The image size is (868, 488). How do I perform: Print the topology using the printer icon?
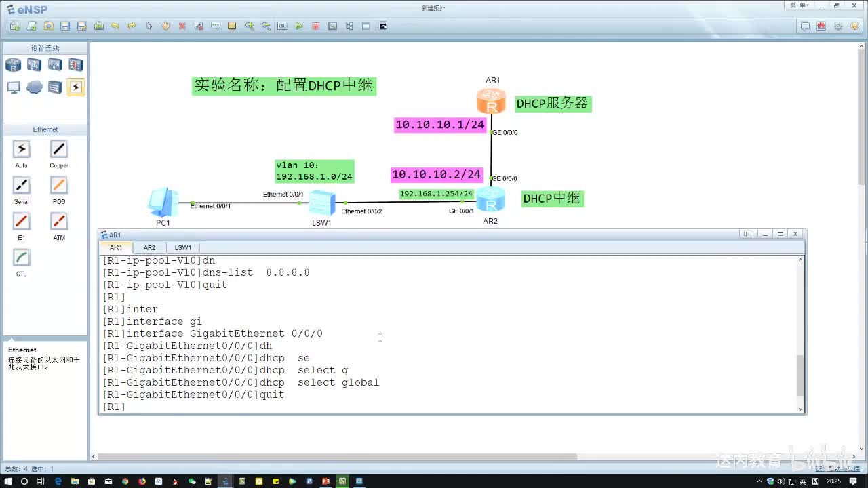coord(99,26)
